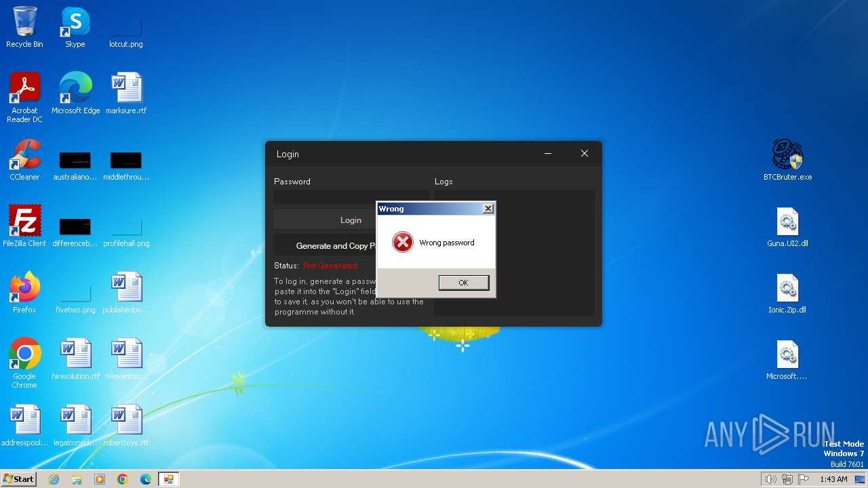Open Chrome from the taskbar
Viewport: 868px width, 488px height.
[123, 479]
